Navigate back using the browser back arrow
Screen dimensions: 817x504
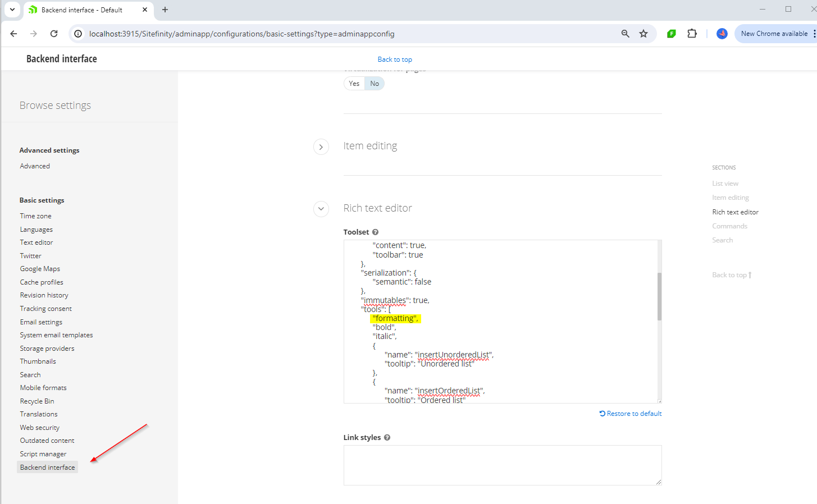tap(13, 34)
